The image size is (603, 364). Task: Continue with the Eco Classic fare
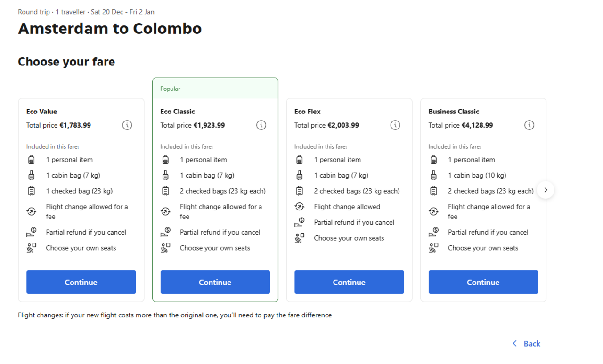coord(215,282)
